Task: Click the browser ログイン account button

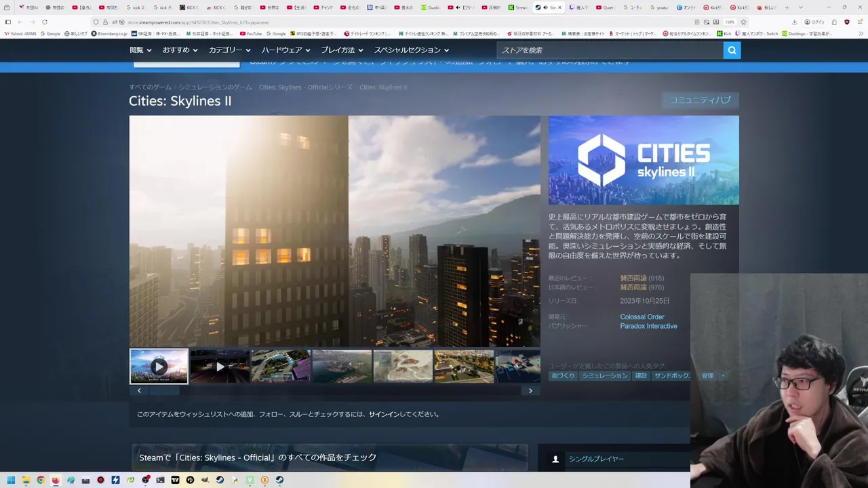Action: (814, 22)
